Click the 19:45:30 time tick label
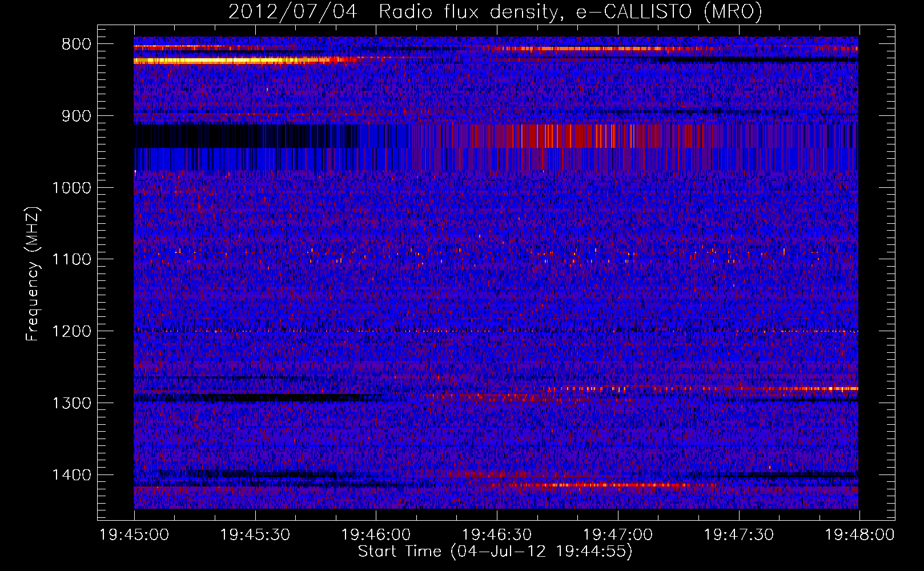924x571 pixels. point(255,535)
